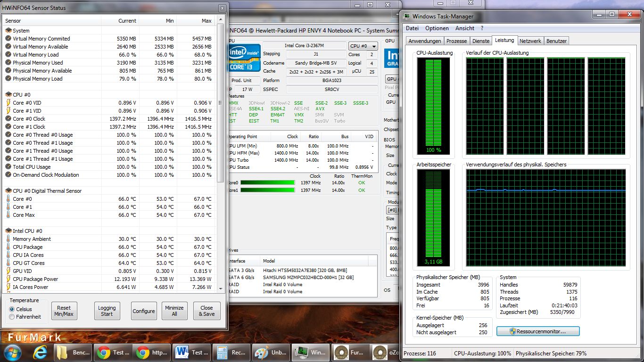Open the Configure button
The width and height of the screenshot is (644, 362).
[144, 311]
